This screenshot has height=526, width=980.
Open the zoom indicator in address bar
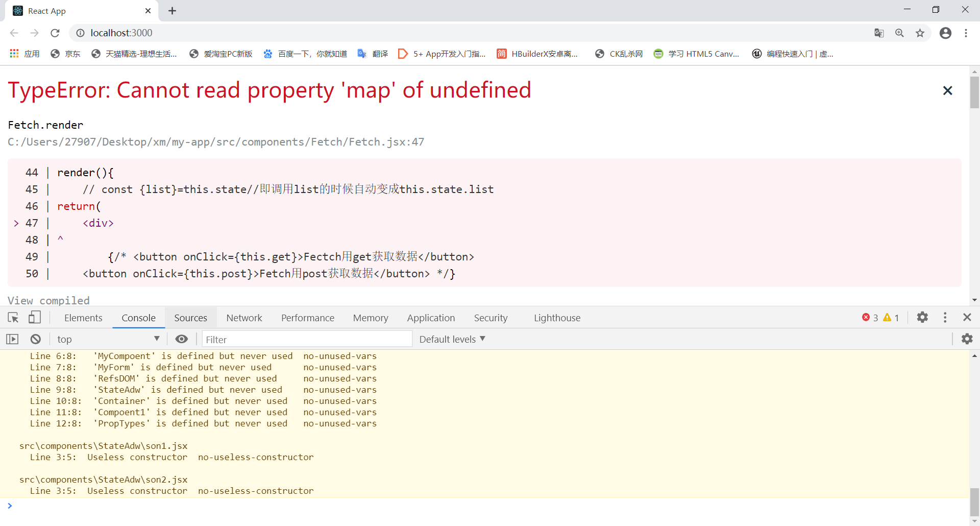[x=899, y=33]
